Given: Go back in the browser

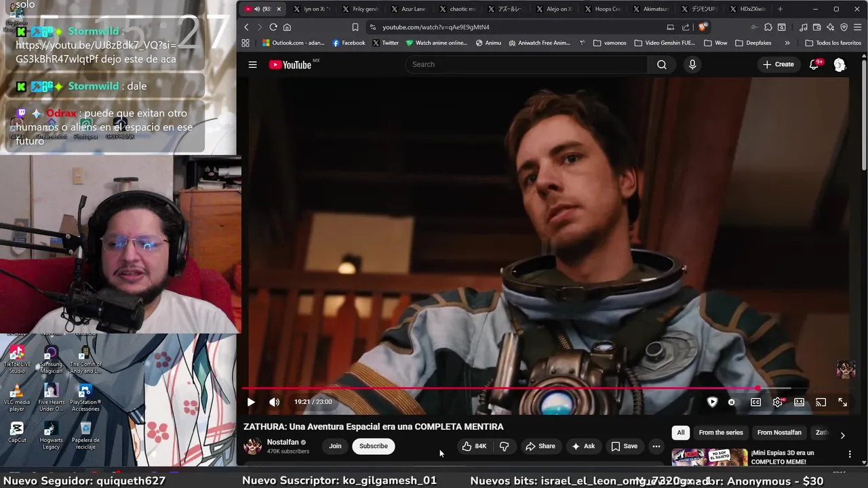Looking at the screenshot, I should (x=246, y=27).
